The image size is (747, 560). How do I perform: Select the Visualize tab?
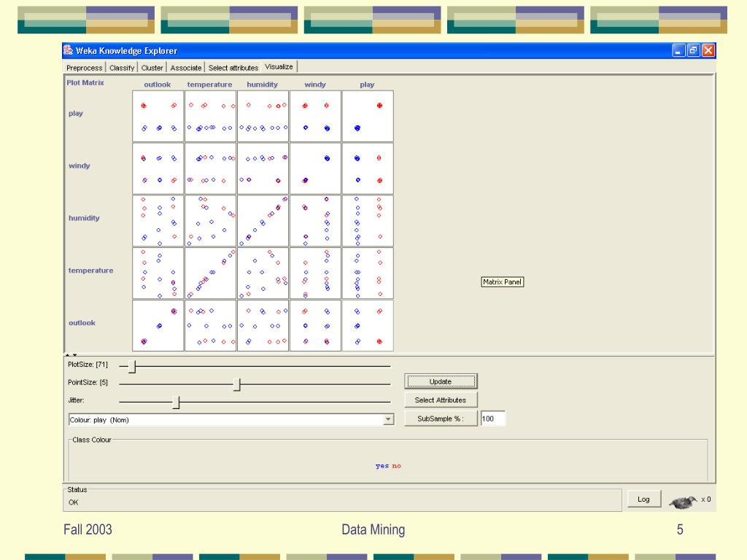279,66
